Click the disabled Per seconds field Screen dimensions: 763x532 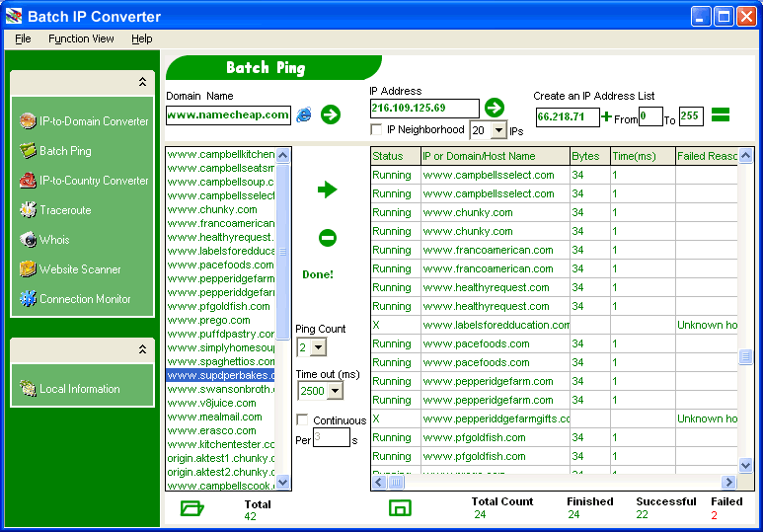[x=331, y=437]
